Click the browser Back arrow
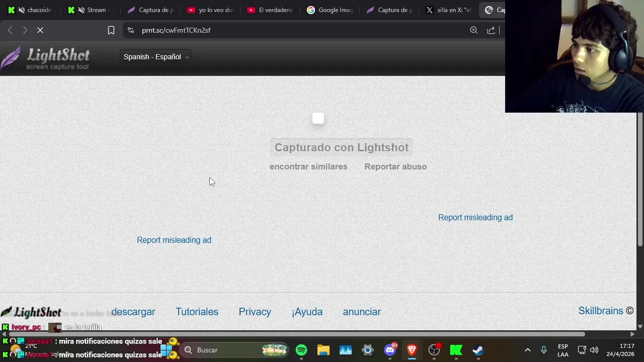The image size is (644, 362). [x=10, y=30]
